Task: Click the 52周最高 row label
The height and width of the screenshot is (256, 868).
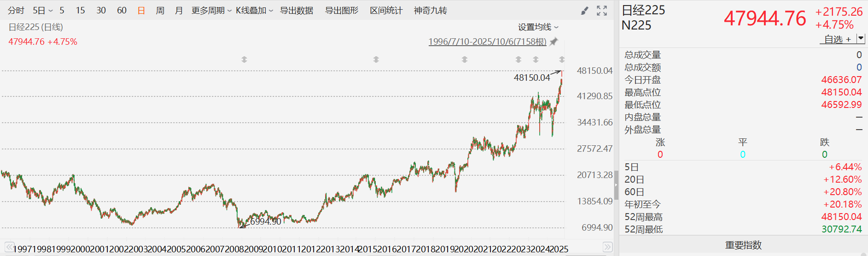Action: (x=644, y=217)
